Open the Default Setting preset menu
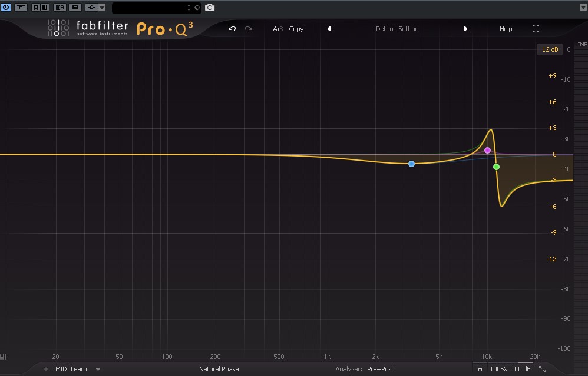This screenshot has width=588, height=376. click(x=397, y=29)
